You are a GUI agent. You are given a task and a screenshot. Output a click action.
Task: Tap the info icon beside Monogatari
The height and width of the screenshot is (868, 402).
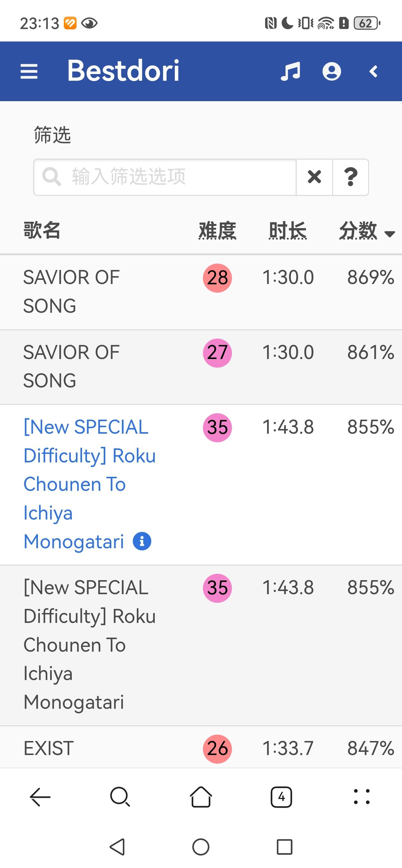(x=142, y=542)
